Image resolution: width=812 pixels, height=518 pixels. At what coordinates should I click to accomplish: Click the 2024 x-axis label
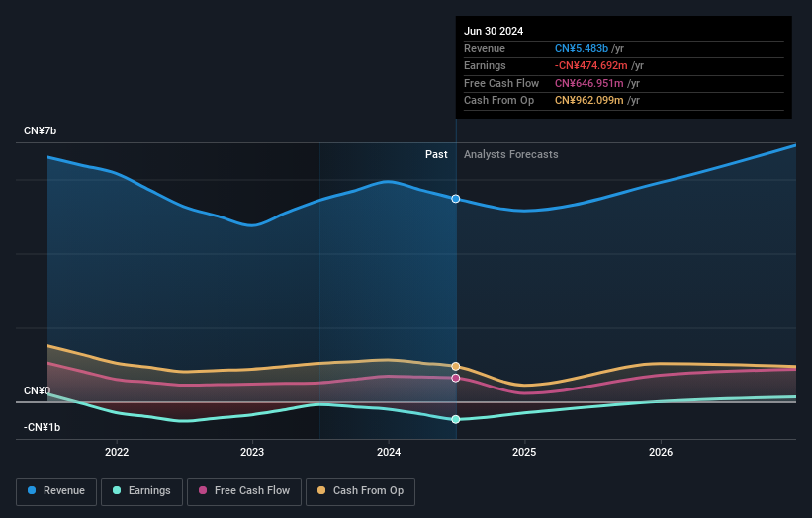[389, 453]
